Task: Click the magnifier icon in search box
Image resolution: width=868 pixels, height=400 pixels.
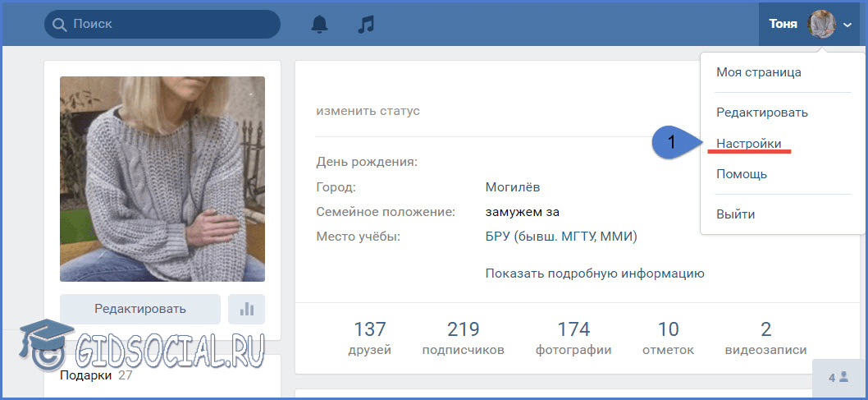Action: click(x=59, y=25)
